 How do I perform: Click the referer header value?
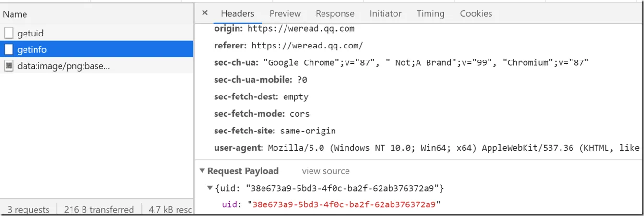[x=307, y=46]
